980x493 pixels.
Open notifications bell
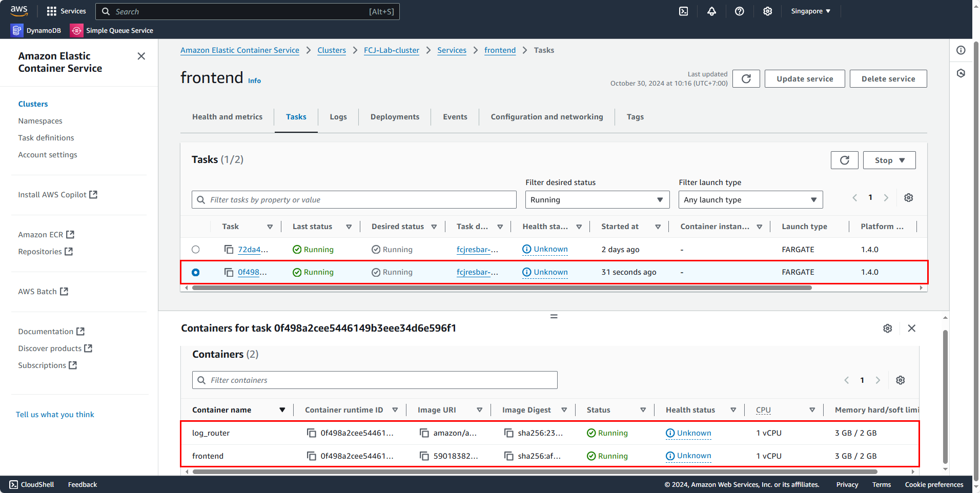click(711, 11)
